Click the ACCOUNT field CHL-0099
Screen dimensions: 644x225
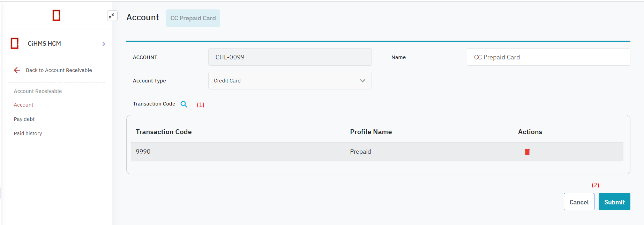[290, 57]
